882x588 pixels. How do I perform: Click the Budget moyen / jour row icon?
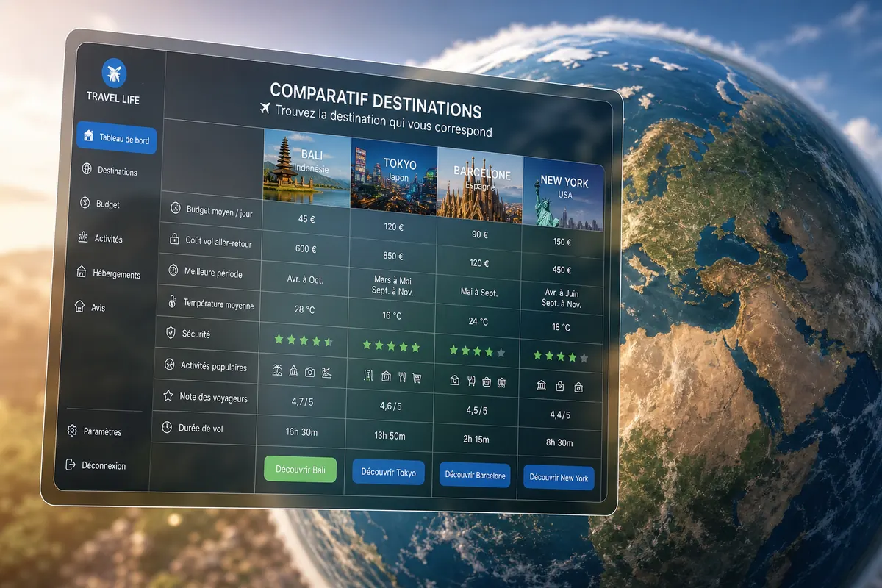point(176,208)
